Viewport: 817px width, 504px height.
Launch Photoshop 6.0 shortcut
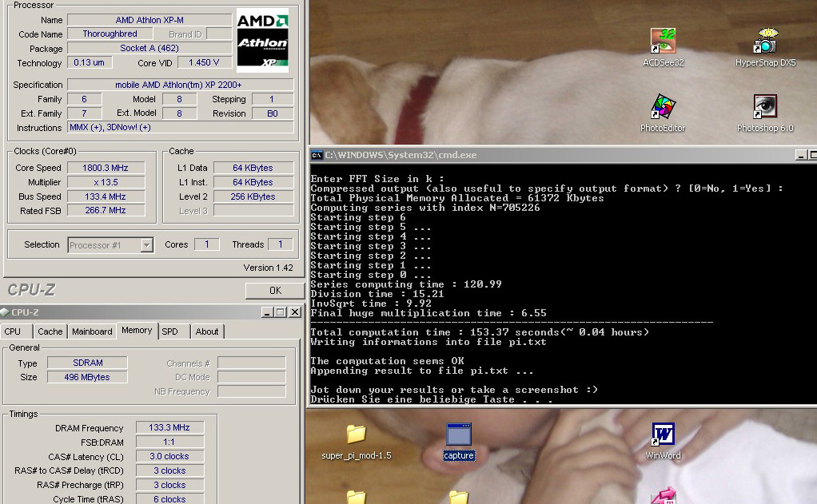point(765,113)
